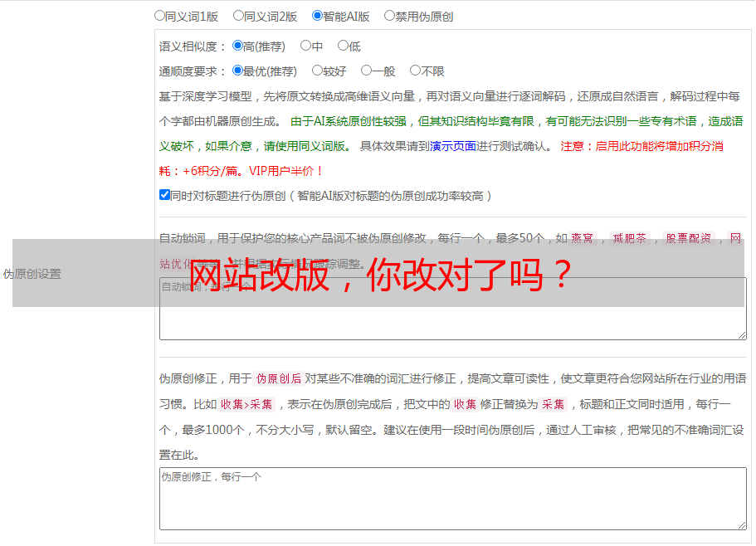
Task: Set 通顺度要求 to 最优(推荐)
Action: [x=237, y=71]
